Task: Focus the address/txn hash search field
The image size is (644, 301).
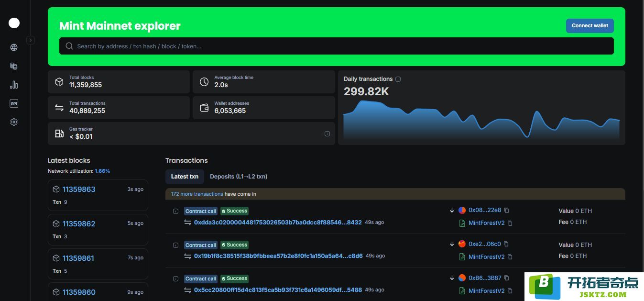Action: pyautogui.click(x=337, y=46)
